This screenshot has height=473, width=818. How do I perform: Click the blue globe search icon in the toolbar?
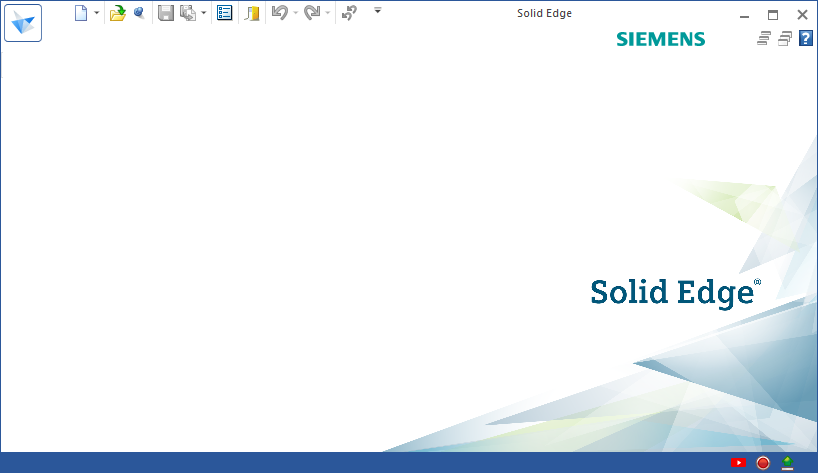tap(139, 13)
